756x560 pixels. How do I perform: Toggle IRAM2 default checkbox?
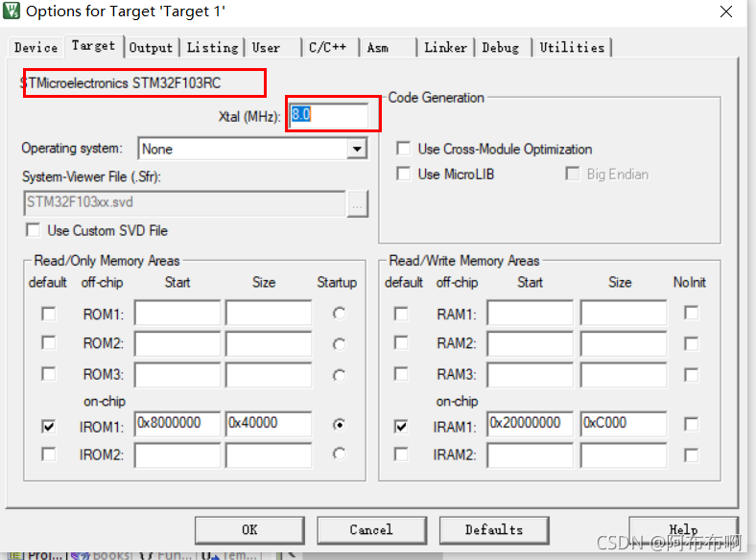(401, 455)
